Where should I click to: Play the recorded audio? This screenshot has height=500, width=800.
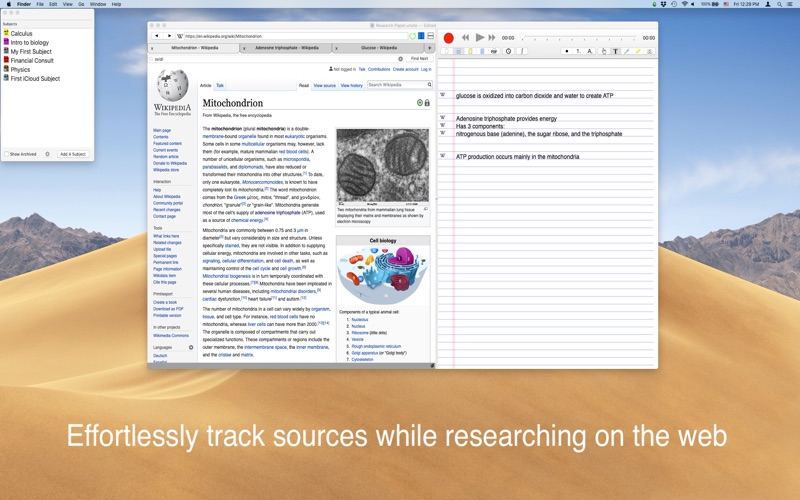click(480, 37)
